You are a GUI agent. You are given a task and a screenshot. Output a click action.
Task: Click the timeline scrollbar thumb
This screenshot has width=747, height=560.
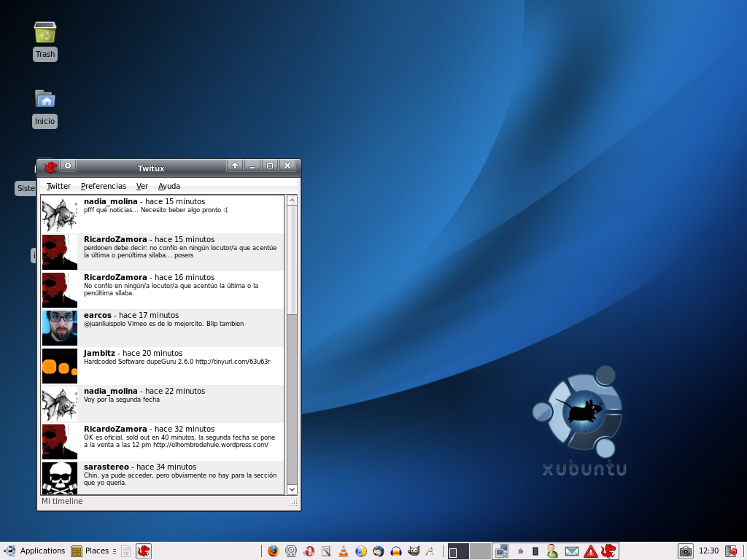click(292, 260)
